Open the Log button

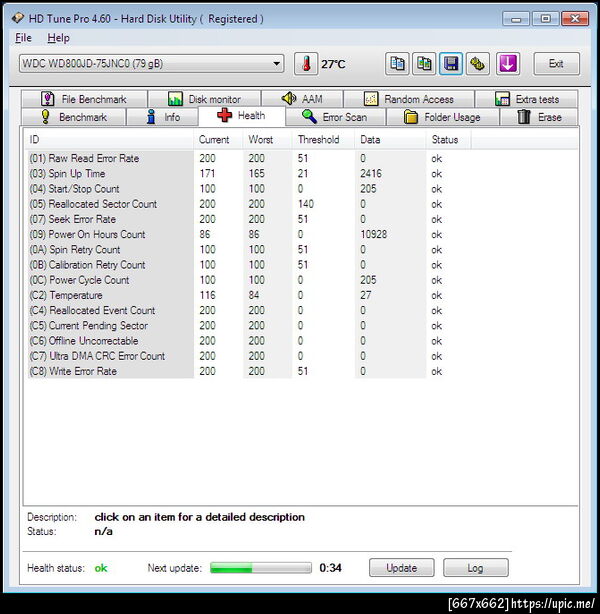pyautogui.click(x=475, y=568)
